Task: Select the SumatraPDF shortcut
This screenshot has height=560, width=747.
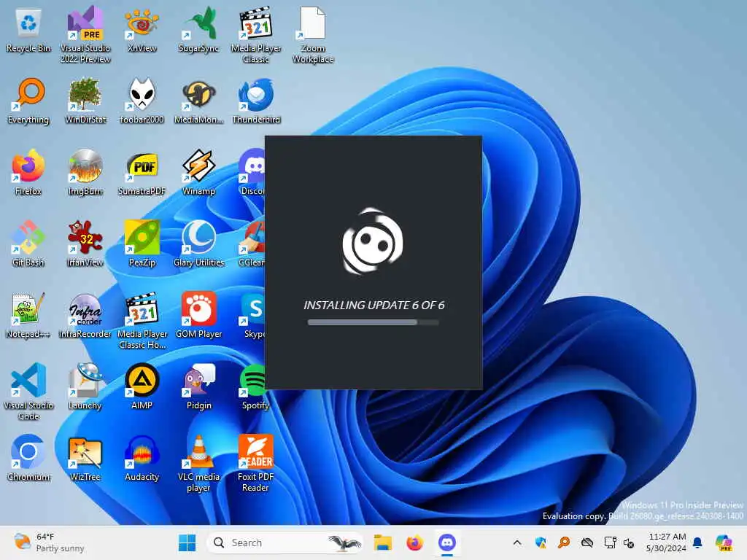Action: point(142,172)
